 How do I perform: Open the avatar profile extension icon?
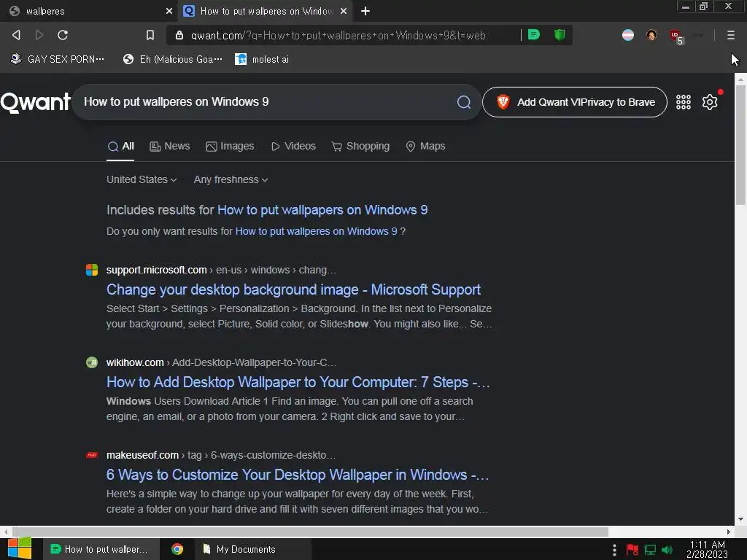(x=651, y=35)
